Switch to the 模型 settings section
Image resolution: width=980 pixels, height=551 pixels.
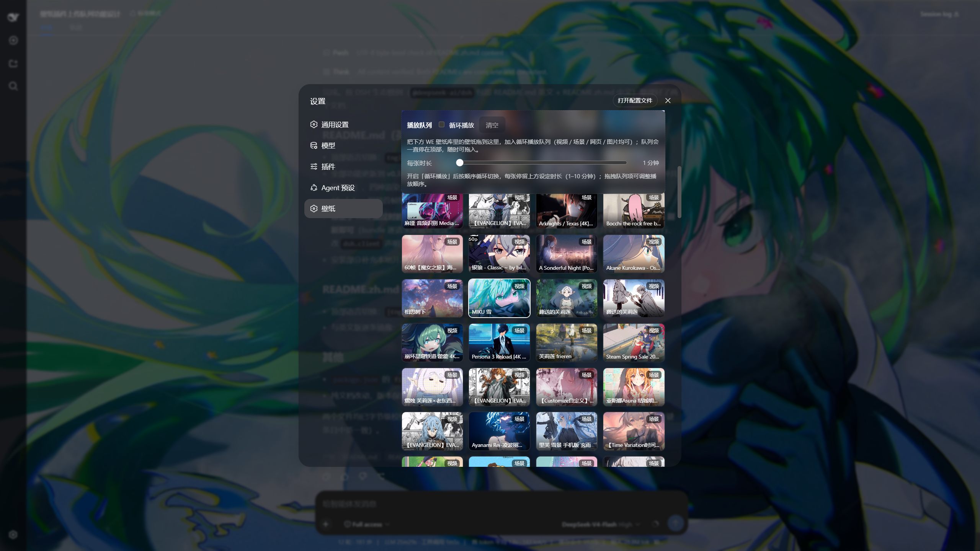tap(343, 145)
